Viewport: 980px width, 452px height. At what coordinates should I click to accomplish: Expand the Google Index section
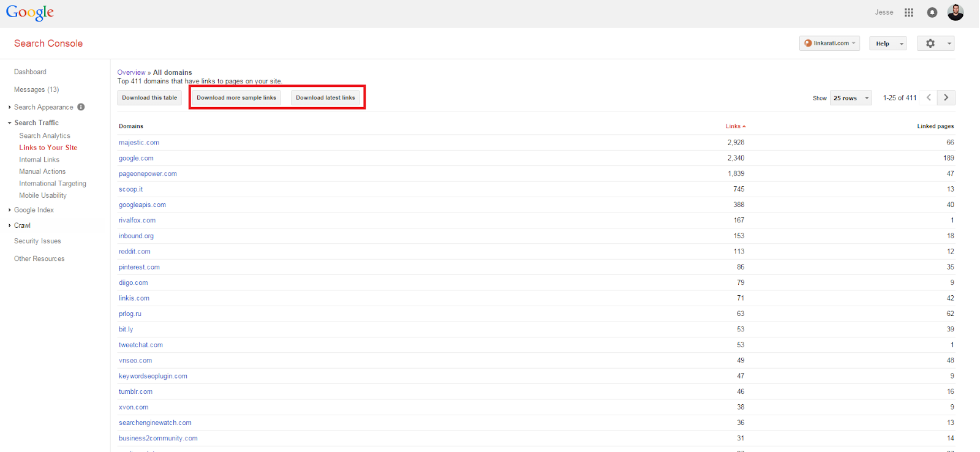tap(10, 210)
